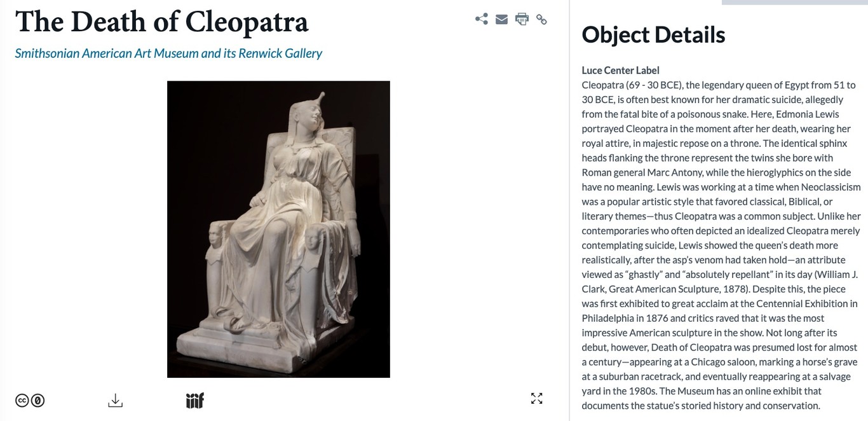Screen dimensions: 868x421
Task: Click the Object Details heading
Action: 653,34
